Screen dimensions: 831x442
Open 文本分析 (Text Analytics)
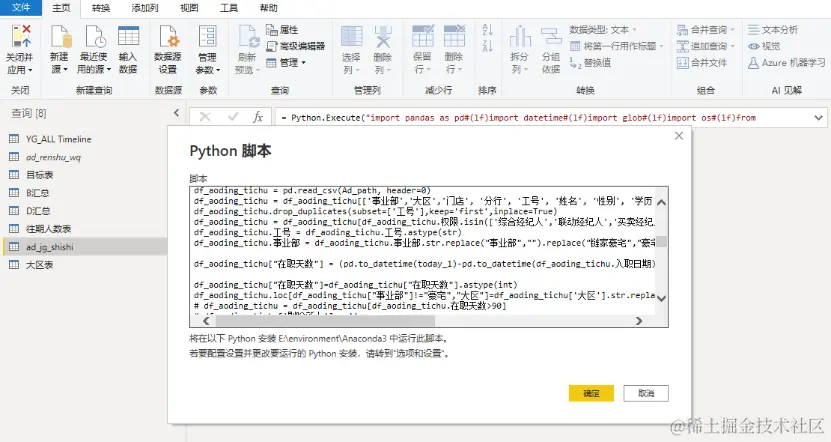773,30
